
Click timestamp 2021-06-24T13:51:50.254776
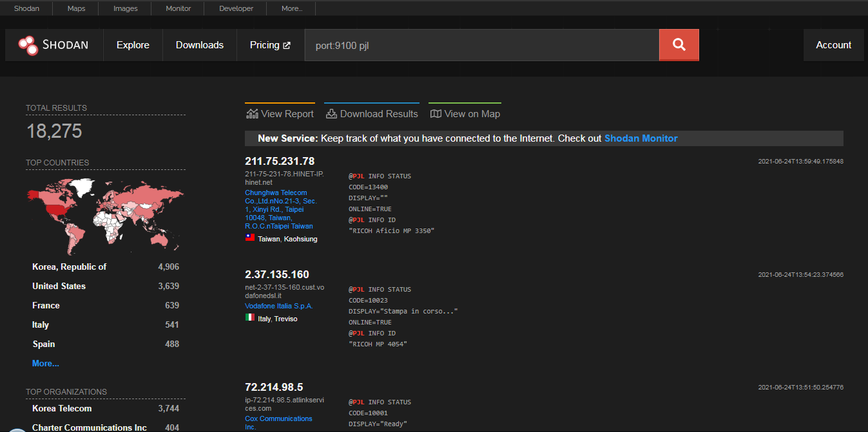click(x=801, y=387)
